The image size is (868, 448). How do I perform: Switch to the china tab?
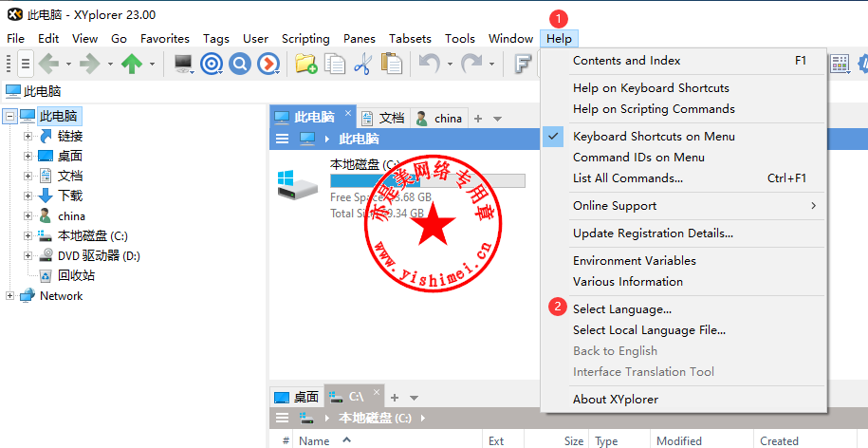tap(439, 118)
